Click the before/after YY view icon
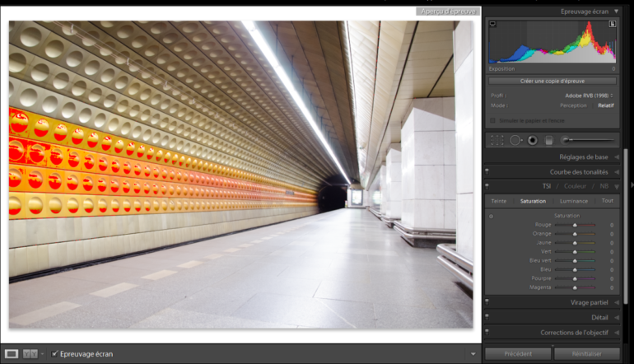Viewport: 634px width, 364px height. 30,353
